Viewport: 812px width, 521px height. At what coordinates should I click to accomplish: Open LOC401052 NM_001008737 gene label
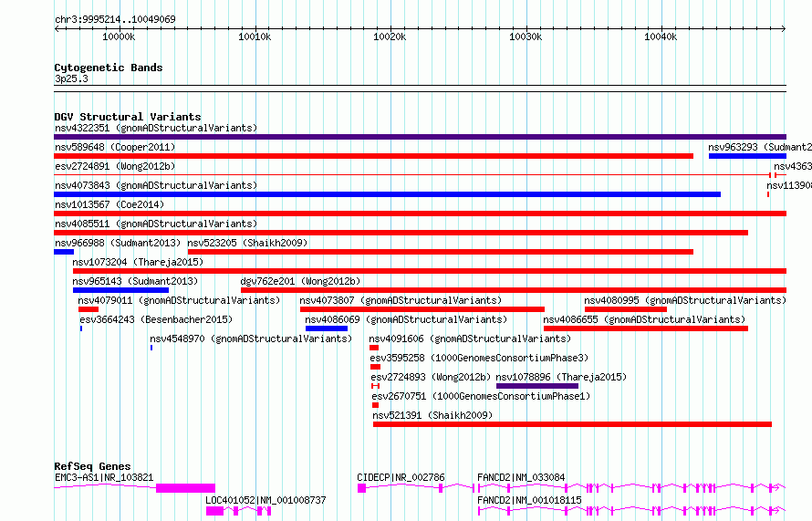pyautogui.click(x=265, y=500)
